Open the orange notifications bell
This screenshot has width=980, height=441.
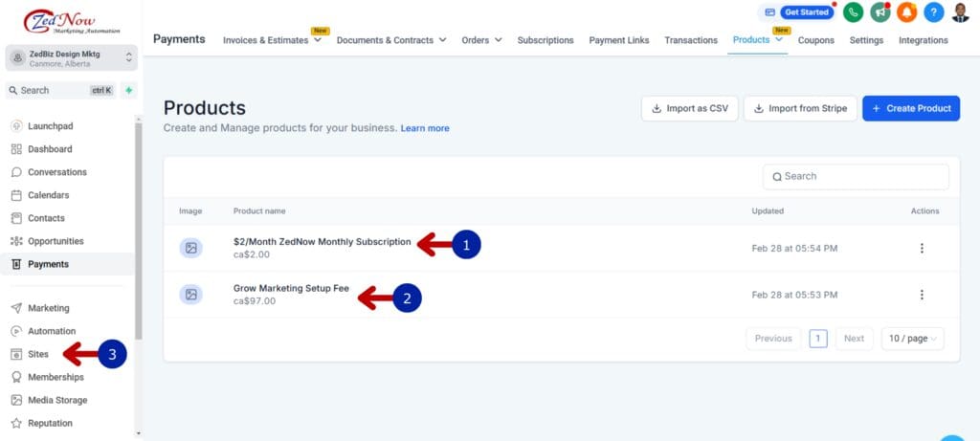(907, 11)
